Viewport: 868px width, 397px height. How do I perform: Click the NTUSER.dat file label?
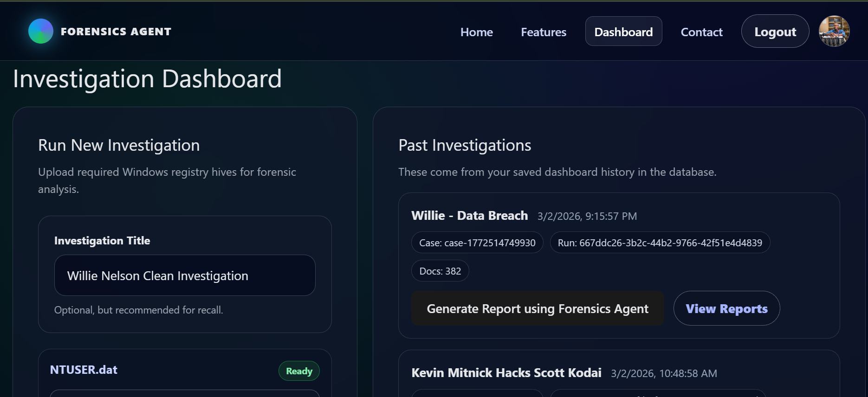[84, 370]
